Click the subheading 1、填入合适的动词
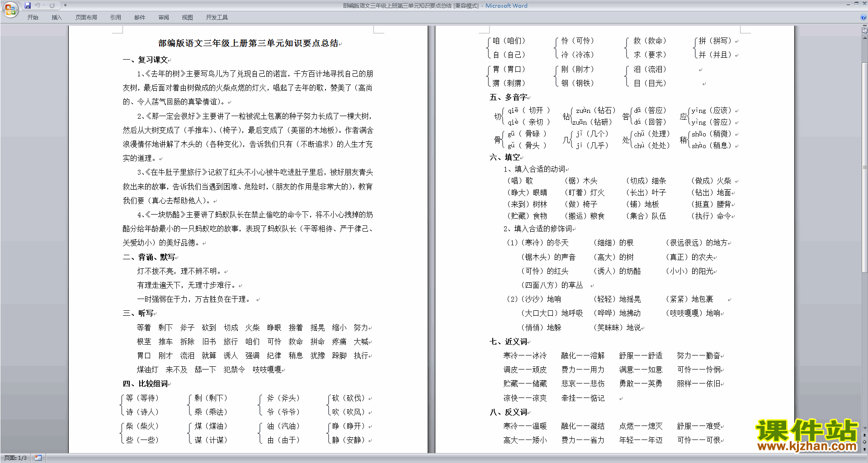The height and width of the screenshot is (463, 868). 535,169
